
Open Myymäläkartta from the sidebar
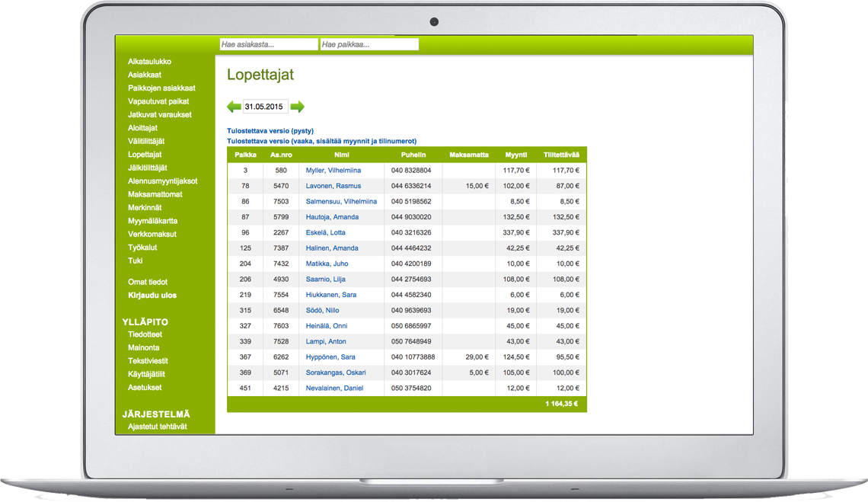point(152,221)
